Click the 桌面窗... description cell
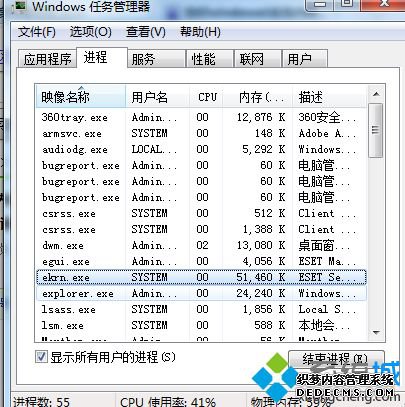This screenshot has height=407, width=405. 324,245
